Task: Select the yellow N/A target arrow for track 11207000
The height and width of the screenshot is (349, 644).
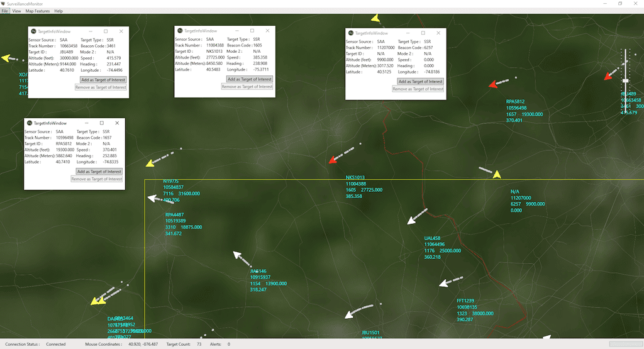Action: pos(497,175)
